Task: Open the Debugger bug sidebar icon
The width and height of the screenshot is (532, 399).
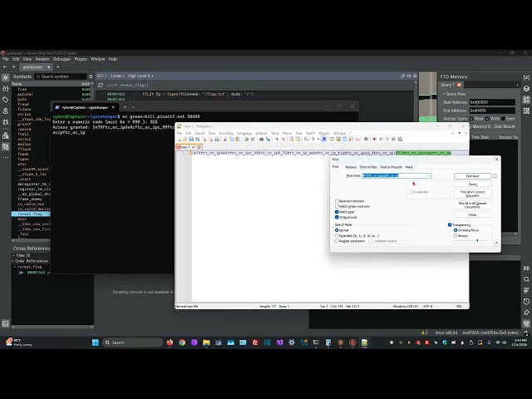Action: 6,122
